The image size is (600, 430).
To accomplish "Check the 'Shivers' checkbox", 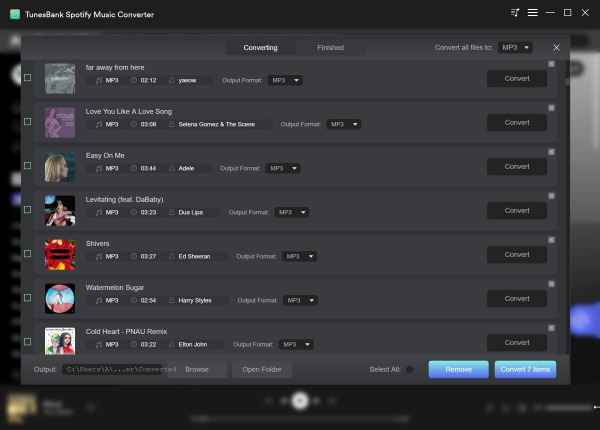I will pos(28,254).
